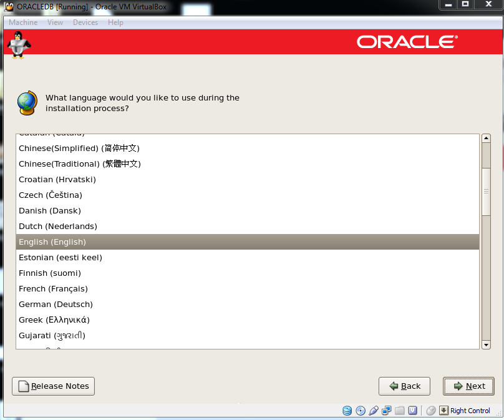Click the language list scrollbar thumb
The width and height of the screenshot is (504, 420).
[x=486, y=192]
